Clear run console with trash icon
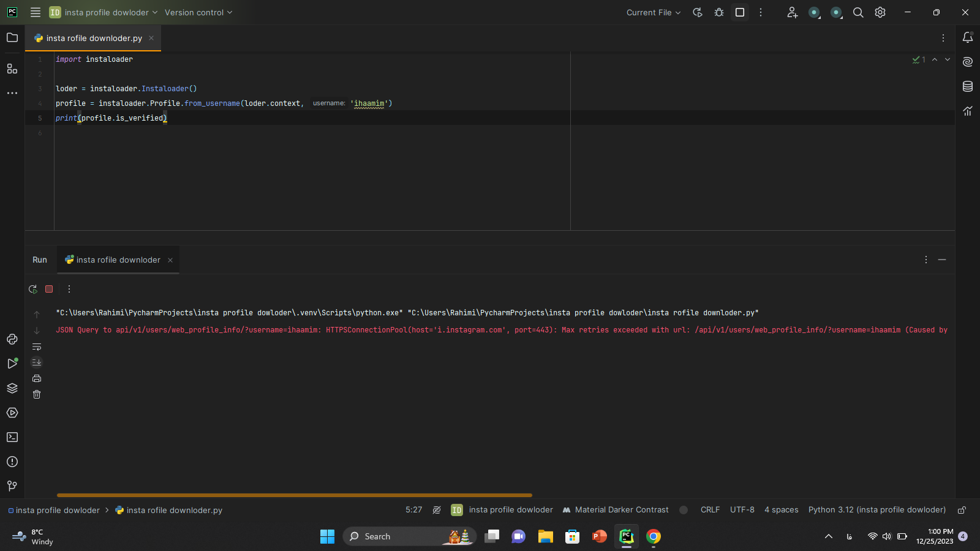The image size is (980, 551). 37,394
